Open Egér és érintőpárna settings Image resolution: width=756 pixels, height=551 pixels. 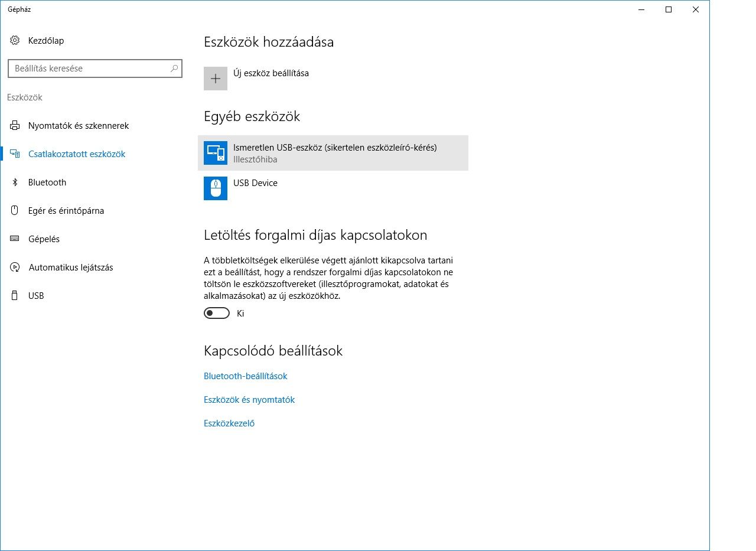click(66, 211)
